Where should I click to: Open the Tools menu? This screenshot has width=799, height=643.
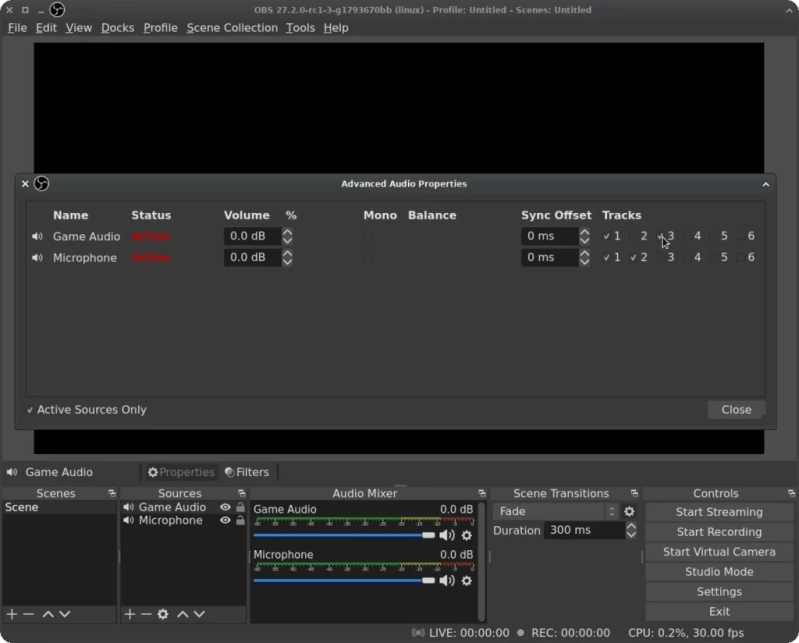300,28
